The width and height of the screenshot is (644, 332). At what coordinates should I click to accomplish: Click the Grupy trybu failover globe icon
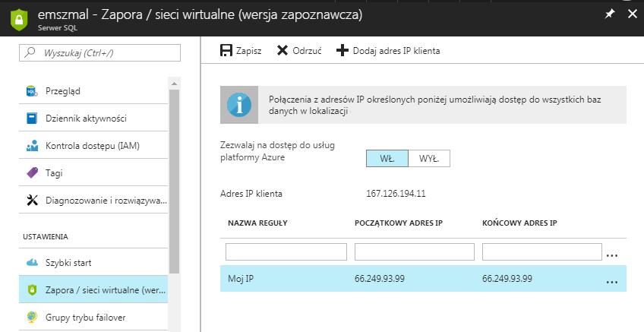click(32, 318)
